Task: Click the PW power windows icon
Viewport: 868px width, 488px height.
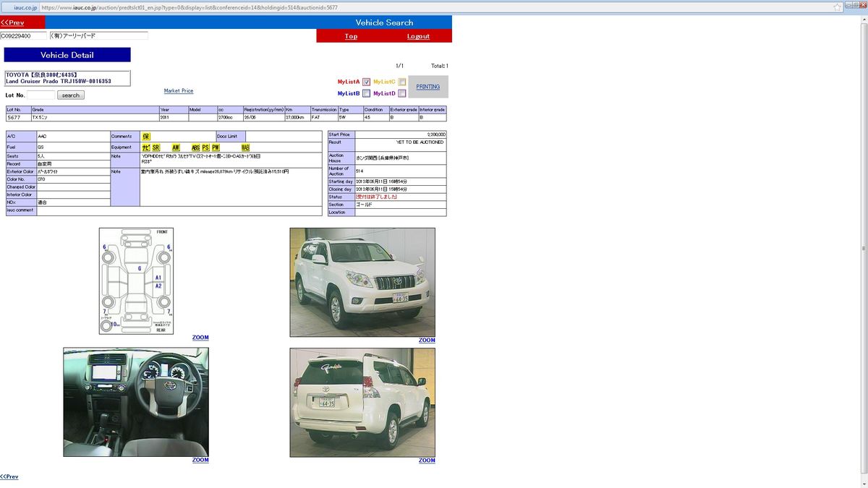Action: 216,147
